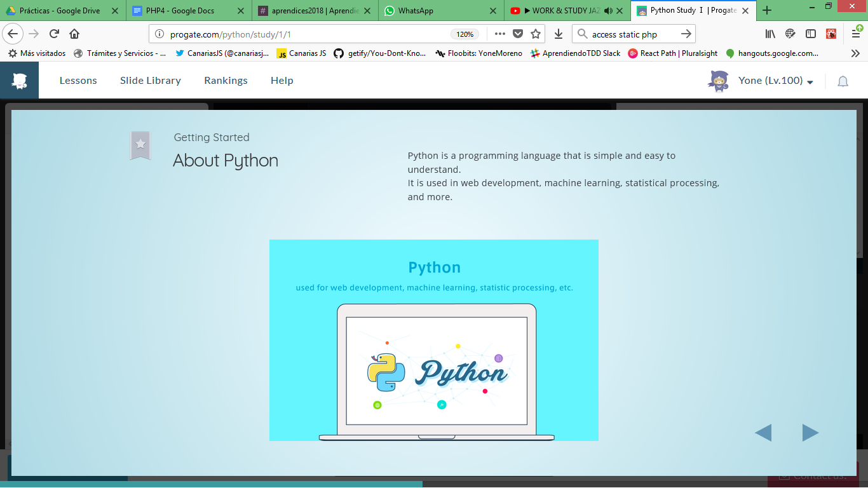This screenshot has width=868, height=488.
Task: Open the Progate home via owl logo
Action: point(18,79)
